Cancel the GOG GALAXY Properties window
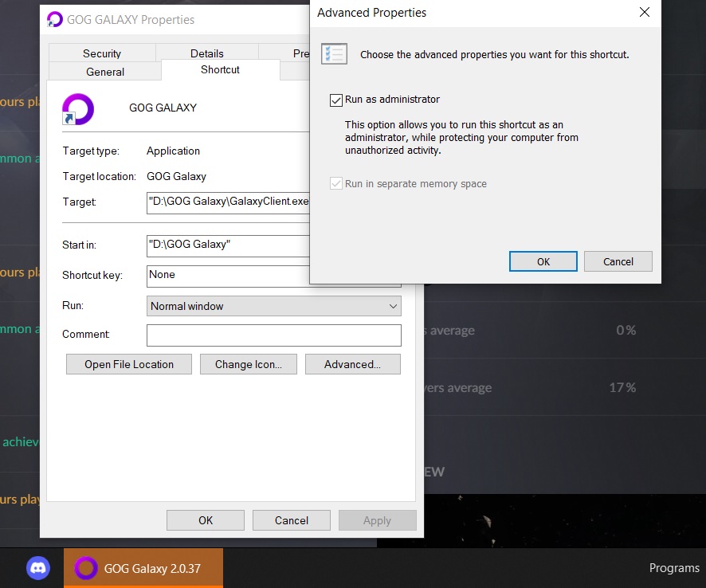 pos(292,520)
